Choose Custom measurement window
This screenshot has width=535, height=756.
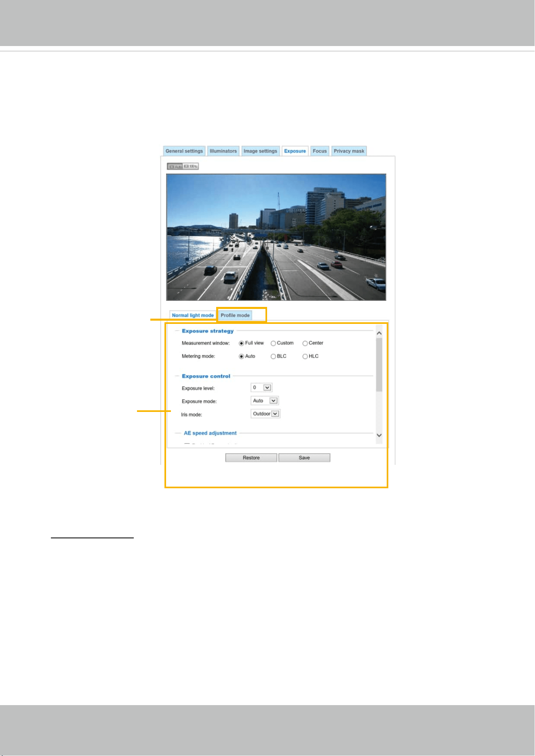pyautogui.click(x=273, y=343)
